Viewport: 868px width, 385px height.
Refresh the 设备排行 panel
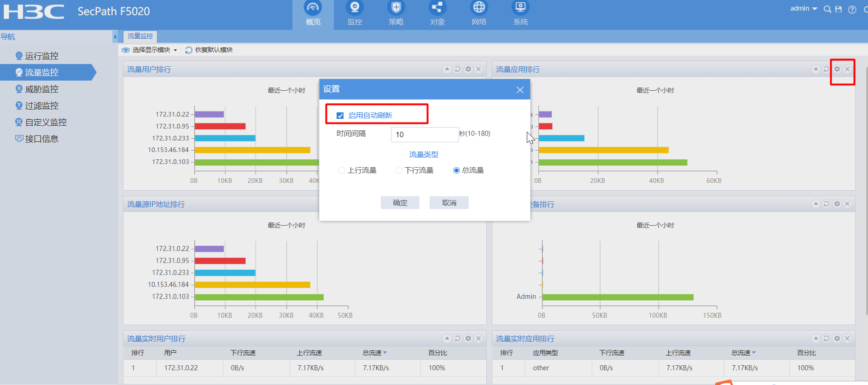(x=827, y=204)
